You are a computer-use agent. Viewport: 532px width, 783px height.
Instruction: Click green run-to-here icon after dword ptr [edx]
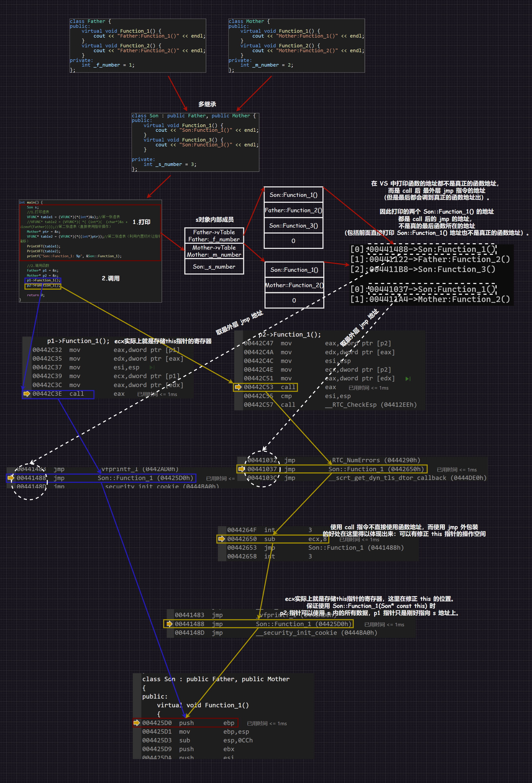(408, 379)
